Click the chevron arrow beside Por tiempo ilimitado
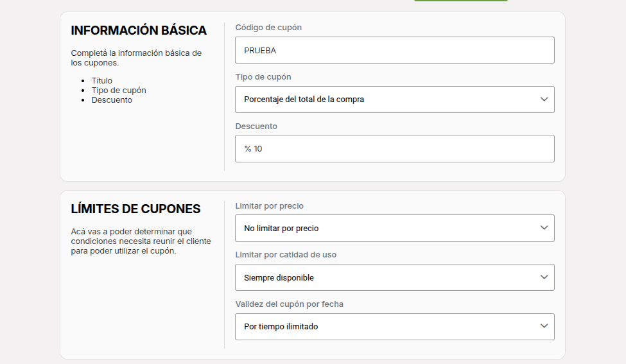Viewport: 626px width, 364px height. (x=544, y=325)
